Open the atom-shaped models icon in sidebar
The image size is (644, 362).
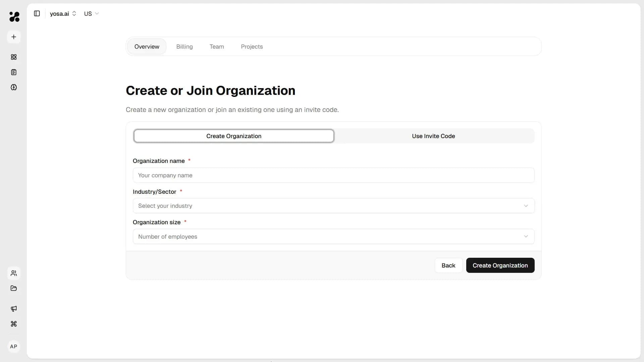[x=14, y=57]
